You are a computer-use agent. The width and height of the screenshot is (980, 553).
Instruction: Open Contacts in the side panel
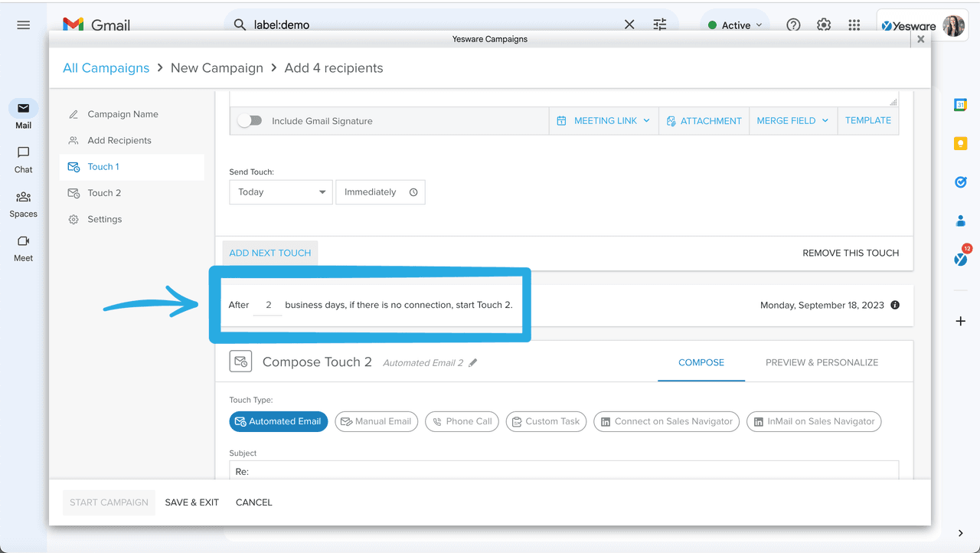coord(960,221)
